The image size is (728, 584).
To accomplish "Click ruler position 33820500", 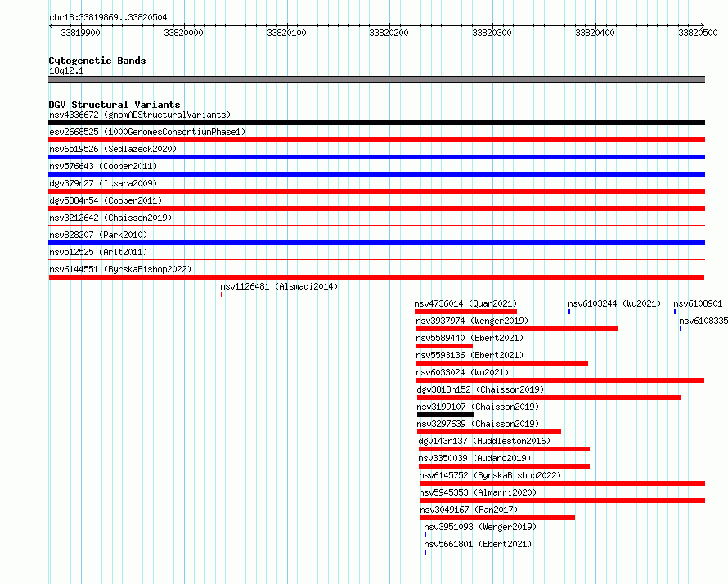I will [698, 33].
